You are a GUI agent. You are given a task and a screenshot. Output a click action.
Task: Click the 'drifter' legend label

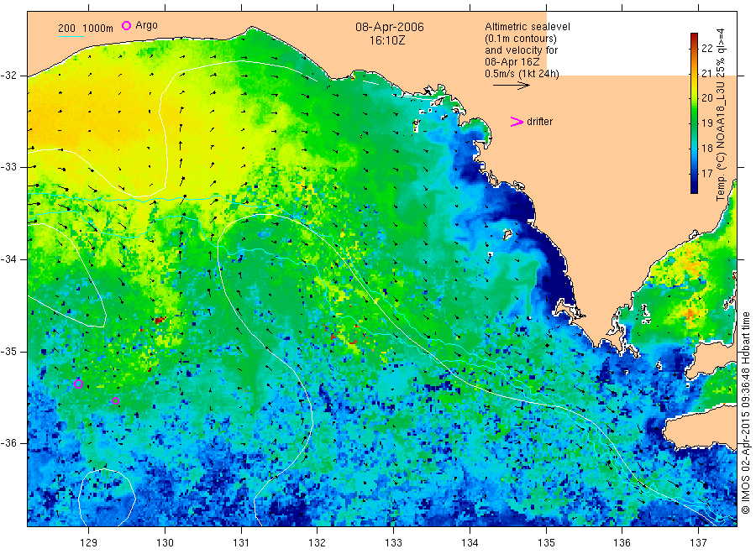click(x=539, y=122)
